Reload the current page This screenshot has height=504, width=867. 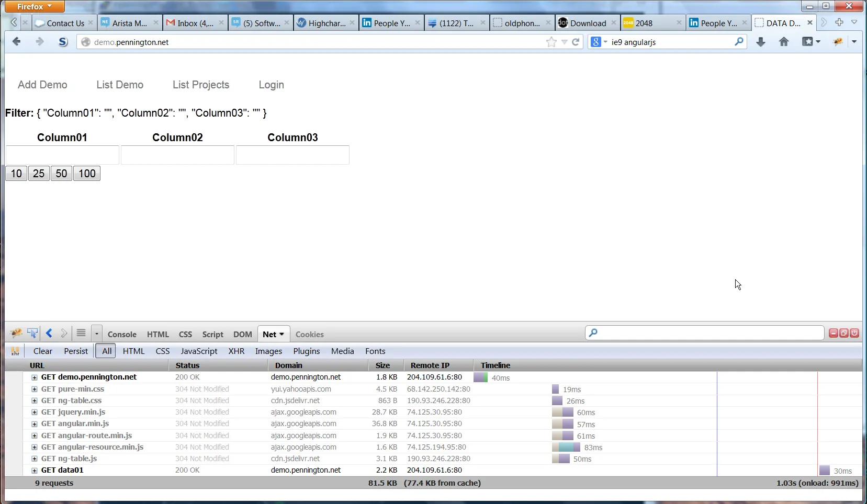[576, 42]
